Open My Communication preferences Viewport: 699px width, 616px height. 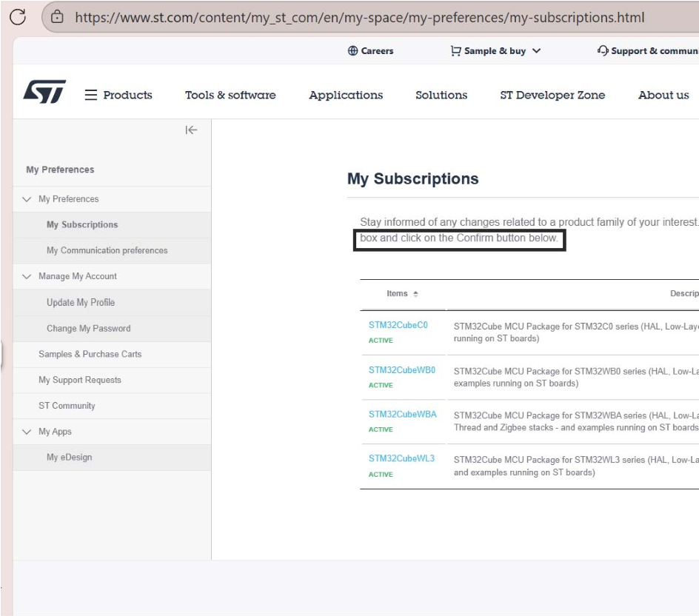pos(107,250)
